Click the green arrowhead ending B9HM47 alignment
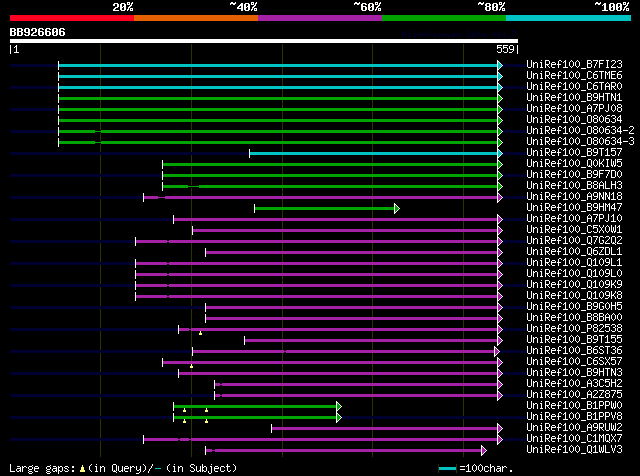Image resolution: width=640 pixels, height=476 pixels. 397,209
